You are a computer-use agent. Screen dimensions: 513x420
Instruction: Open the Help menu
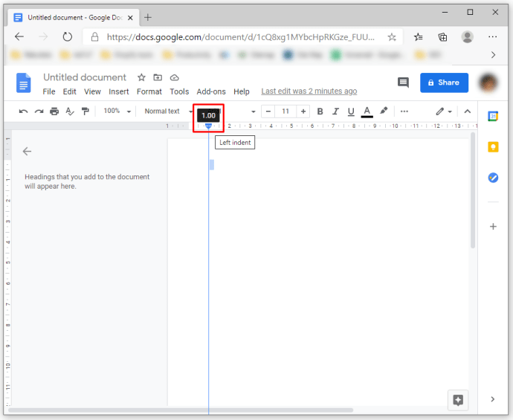[x=242, y=91]
